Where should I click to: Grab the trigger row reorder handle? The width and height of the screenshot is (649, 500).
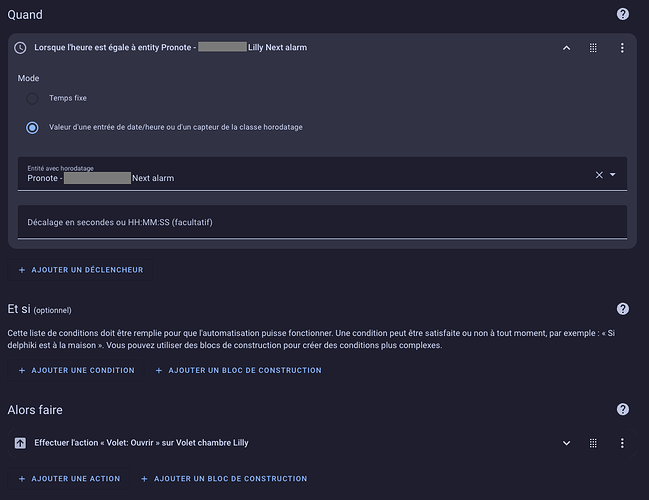point(593,47)
